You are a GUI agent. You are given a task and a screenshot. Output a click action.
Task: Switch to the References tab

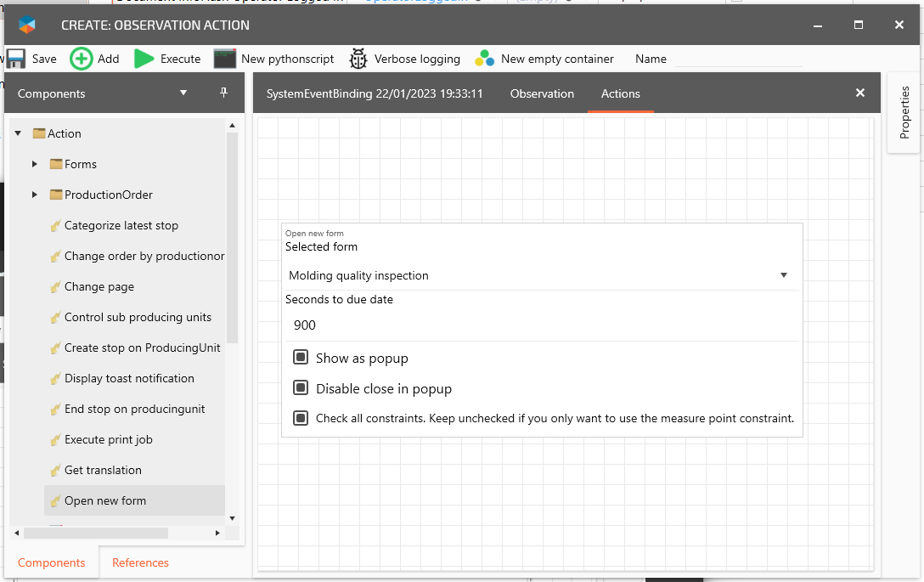point(140,562)
